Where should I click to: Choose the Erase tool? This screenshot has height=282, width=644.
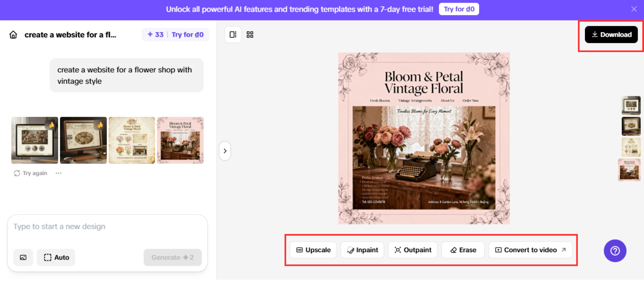point(463,250)
